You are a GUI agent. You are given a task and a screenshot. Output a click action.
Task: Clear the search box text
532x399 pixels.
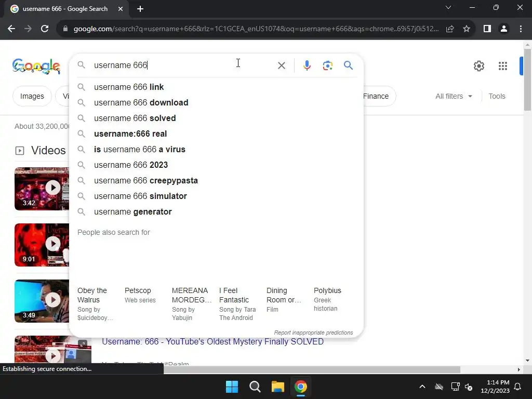(282, 65)
